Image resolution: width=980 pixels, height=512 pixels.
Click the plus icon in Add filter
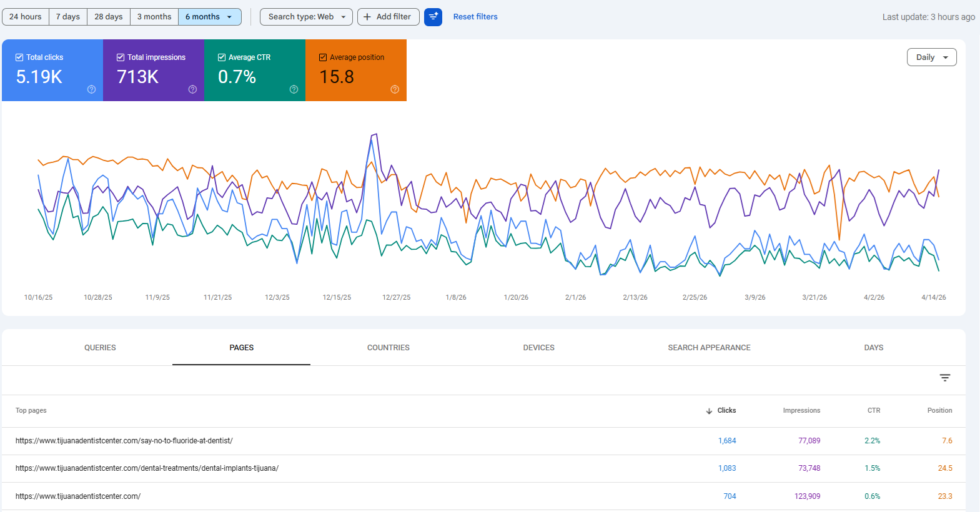click(x=367, y=17)
